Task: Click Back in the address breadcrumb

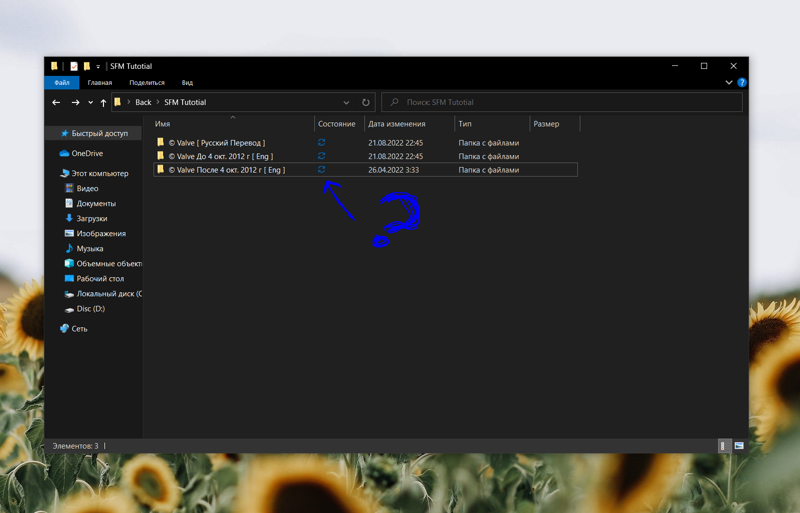Action: pos(143,102)
